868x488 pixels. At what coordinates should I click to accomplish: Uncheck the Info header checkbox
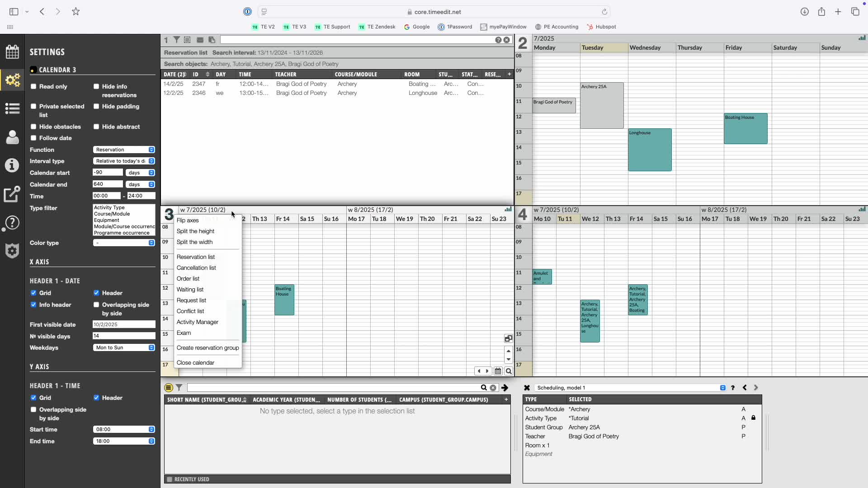[x=33, y=305]
